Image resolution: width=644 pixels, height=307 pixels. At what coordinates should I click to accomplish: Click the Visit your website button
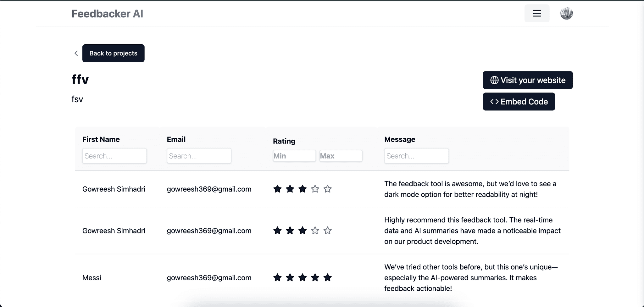click(x=528, y=80)
